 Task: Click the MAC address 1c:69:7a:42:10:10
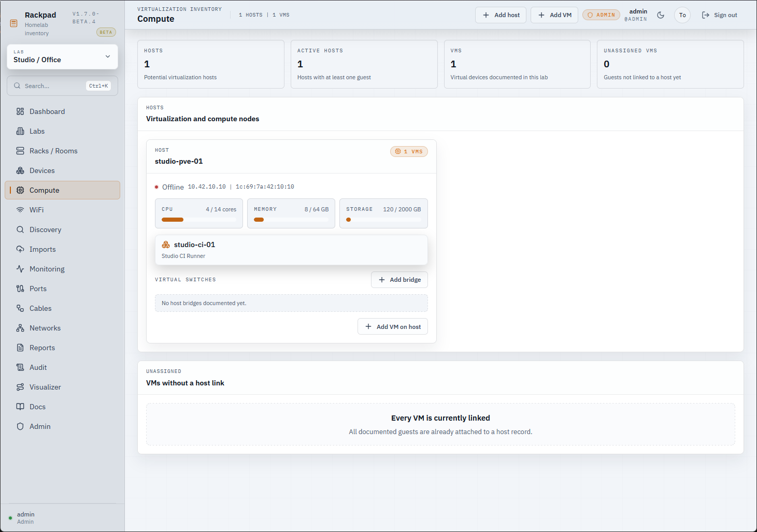[265, 186]
